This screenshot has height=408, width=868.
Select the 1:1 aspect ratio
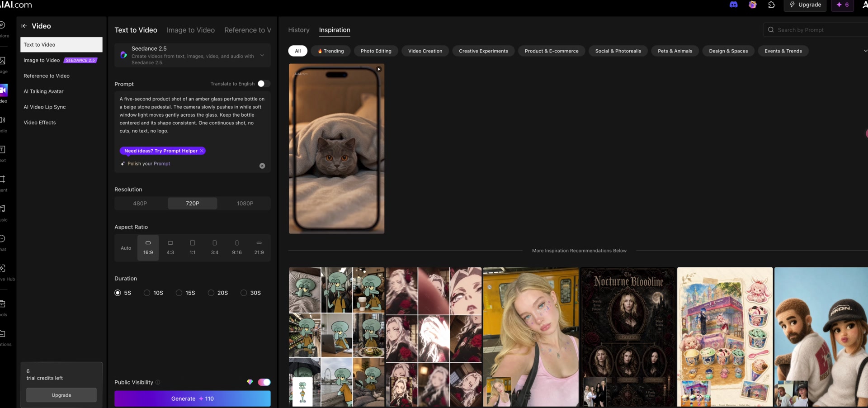click(x=193, y=248)
